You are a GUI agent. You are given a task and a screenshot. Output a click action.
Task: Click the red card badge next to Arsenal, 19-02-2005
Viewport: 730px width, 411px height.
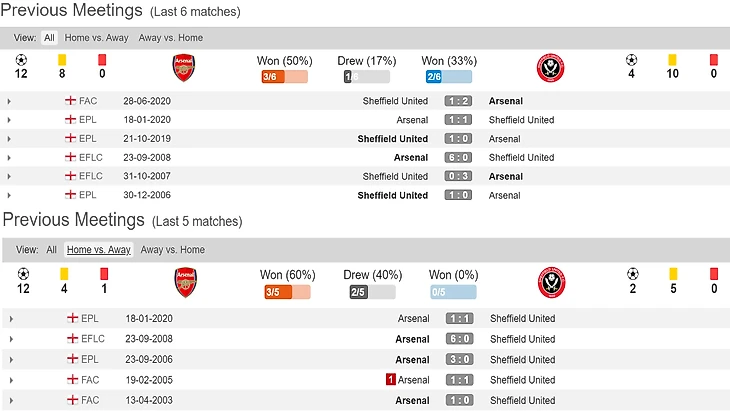point(390,380)
